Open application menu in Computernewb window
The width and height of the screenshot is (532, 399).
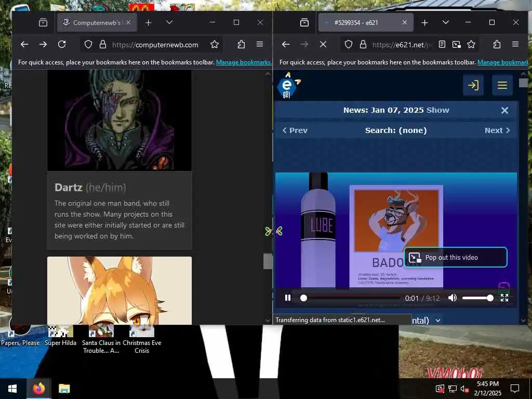click(260, 45)
